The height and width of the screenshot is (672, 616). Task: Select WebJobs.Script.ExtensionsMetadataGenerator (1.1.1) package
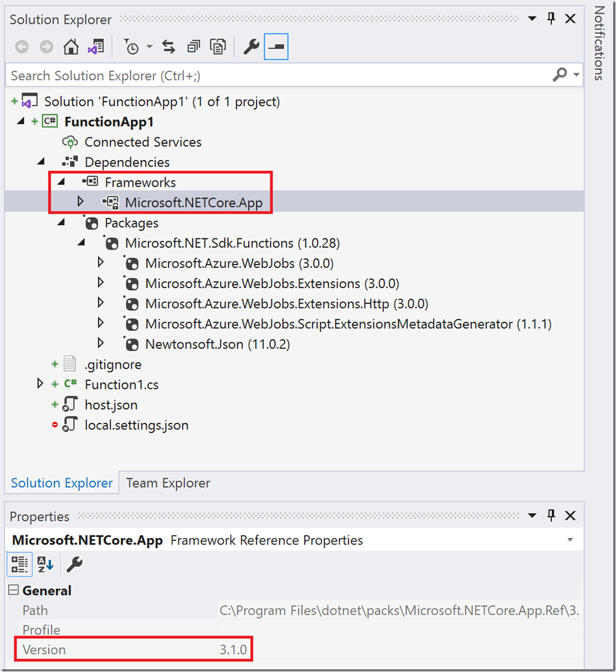349,325
